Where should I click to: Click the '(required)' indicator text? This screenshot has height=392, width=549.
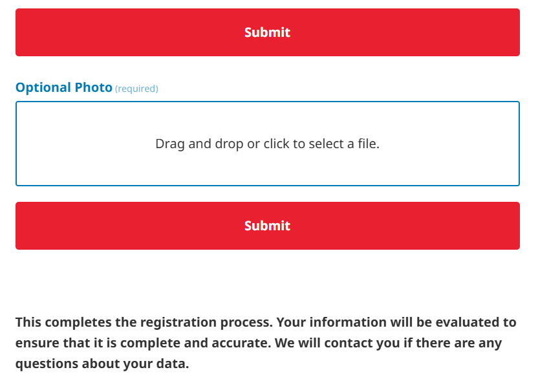pos(136,89)
